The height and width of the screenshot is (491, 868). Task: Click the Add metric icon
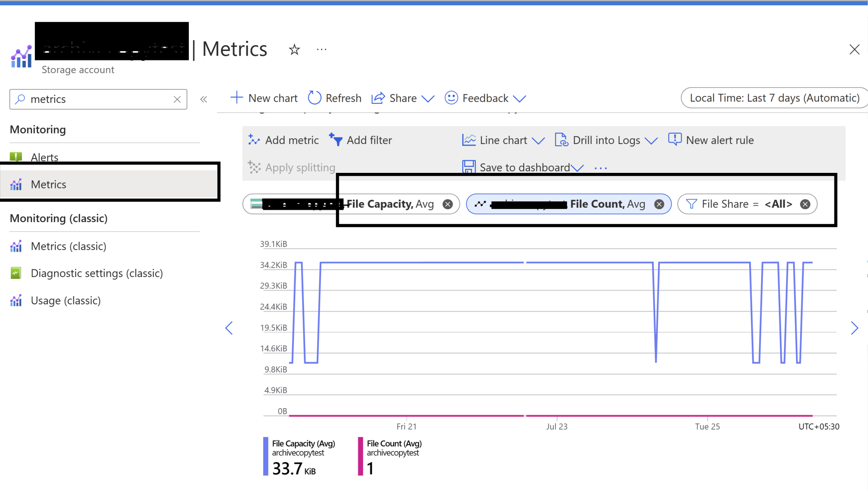point(254,140)
